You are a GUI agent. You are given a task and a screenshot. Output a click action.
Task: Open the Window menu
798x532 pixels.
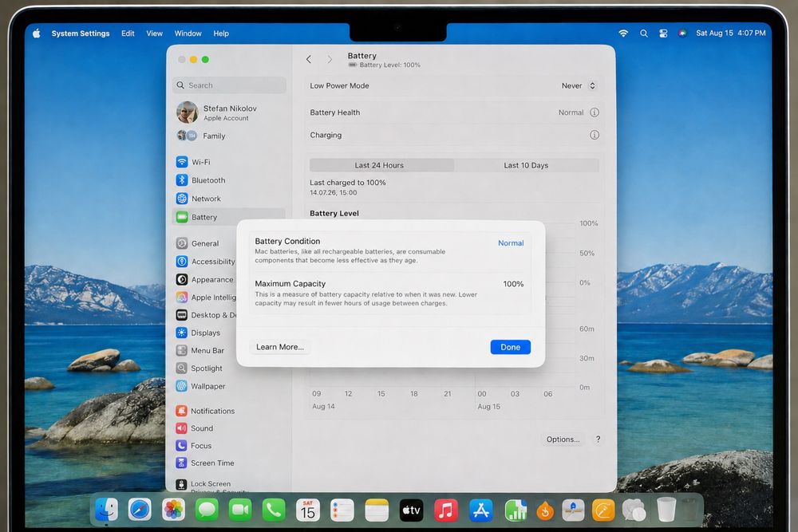point(188,33)
